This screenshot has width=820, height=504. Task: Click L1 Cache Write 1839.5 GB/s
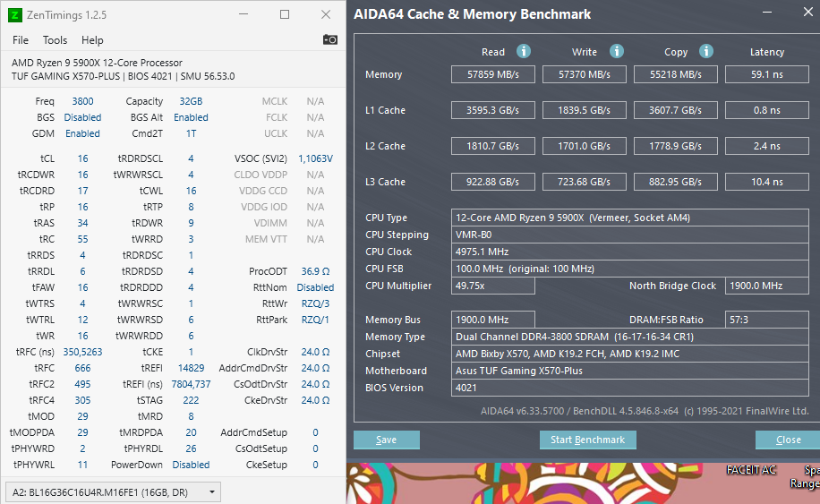585,110
